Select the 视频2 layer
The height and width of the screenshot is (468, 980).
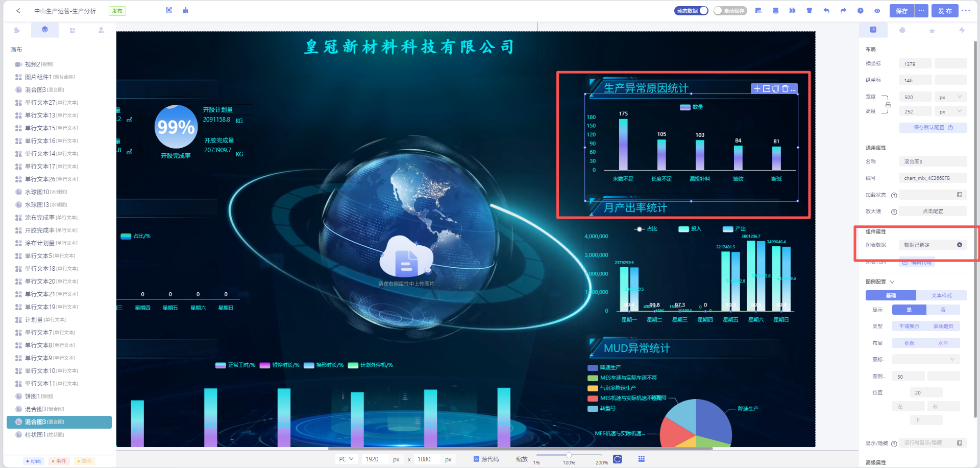(x=59, y=64)
